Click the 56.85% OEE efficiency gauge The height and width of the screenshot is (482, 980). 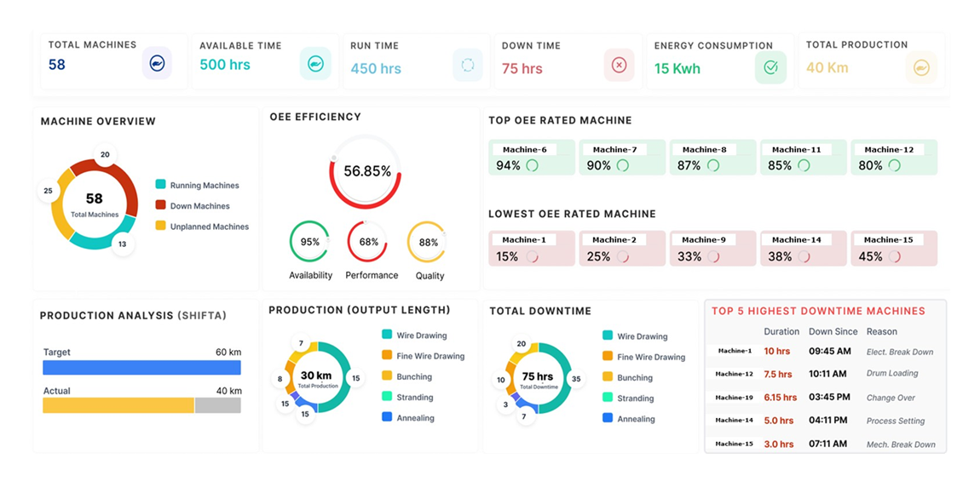tap(366, 171)
